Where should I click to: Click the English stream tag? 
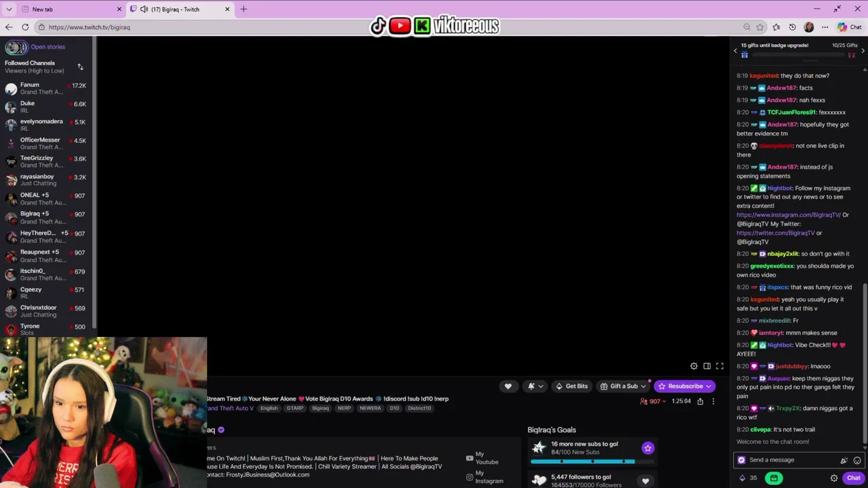click(x=269, y=408)
